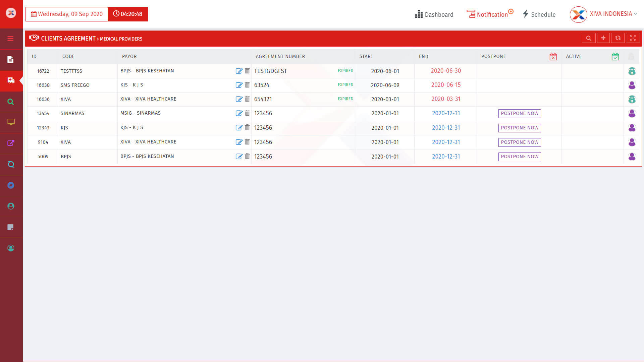Click CLIENTS AGREEMENT title

click(x=68, y=39)
